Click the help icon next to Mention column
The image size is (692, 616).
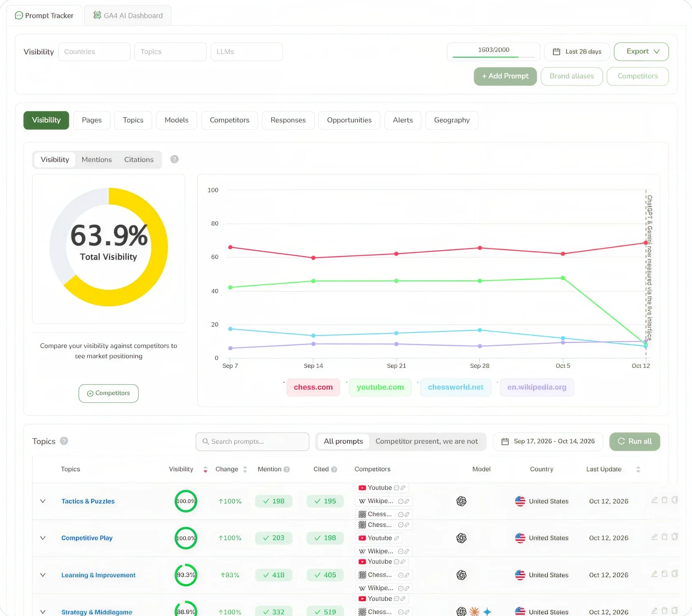point(287,469)
